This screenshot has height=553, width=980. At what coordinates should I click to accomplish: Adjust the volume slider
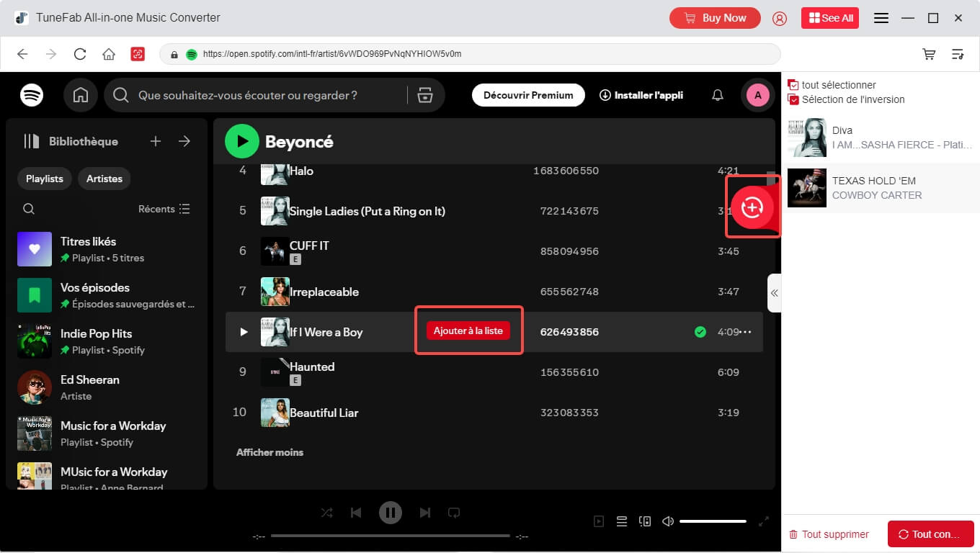[x=713, y=521]
